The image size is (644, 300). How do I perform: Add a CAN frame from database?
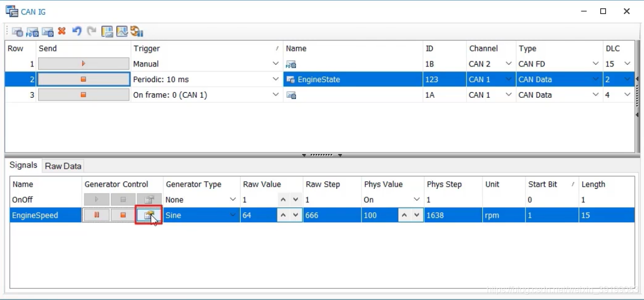click(x=18, y=31)
